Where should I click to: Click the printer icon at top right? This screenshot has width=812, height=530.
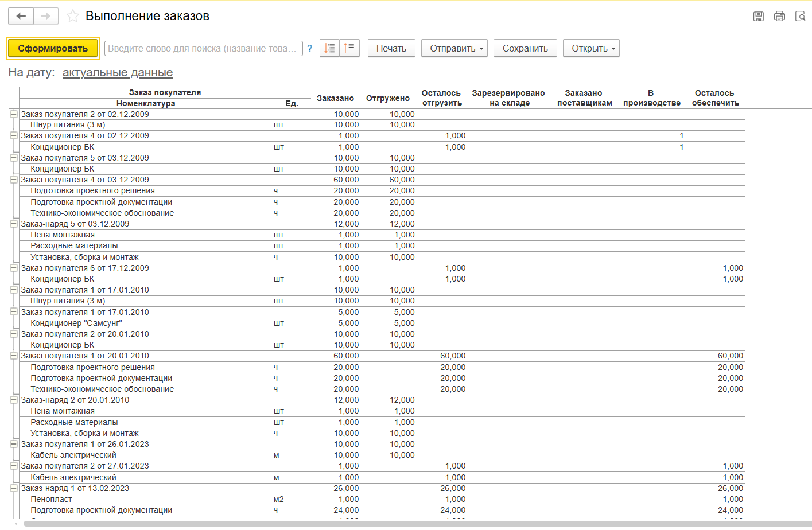[779, 16]
